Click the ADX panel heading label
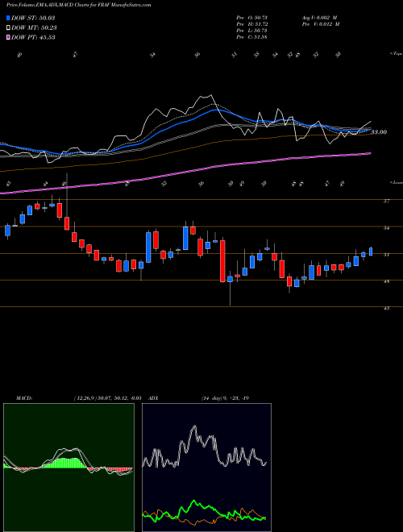 click(154, 398)
